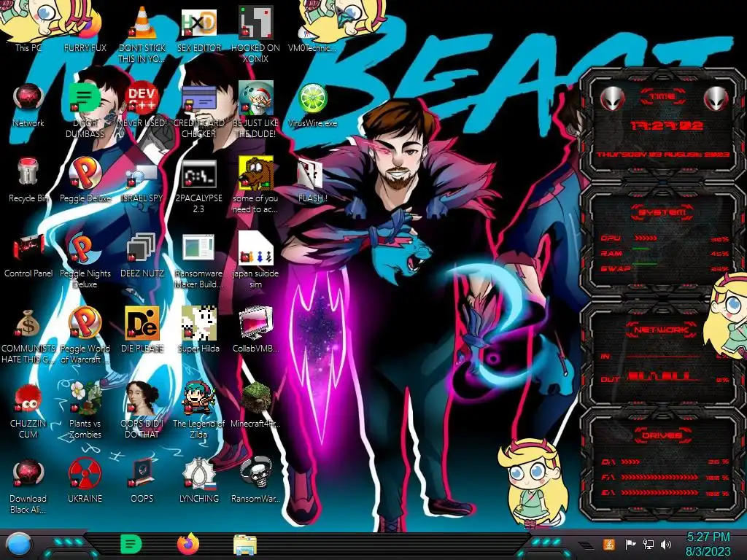Launch Peggle Deluxe
The width and height of the screenshot is (747, 560).
(85, 180)
